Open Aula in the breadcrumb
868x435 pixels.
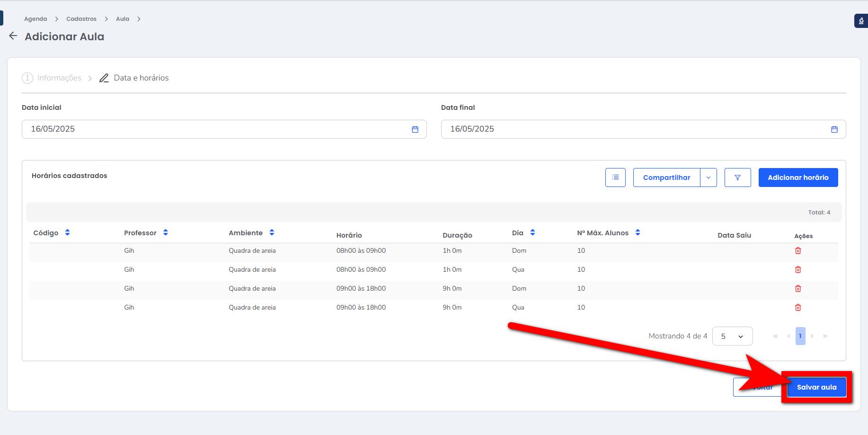click(123, 19)
